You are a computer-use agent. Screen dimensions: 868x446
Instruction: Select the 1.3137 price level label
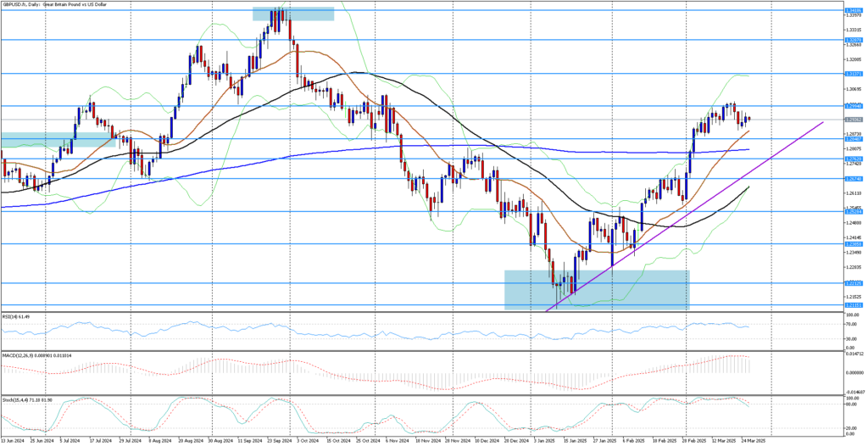point(854,74)
